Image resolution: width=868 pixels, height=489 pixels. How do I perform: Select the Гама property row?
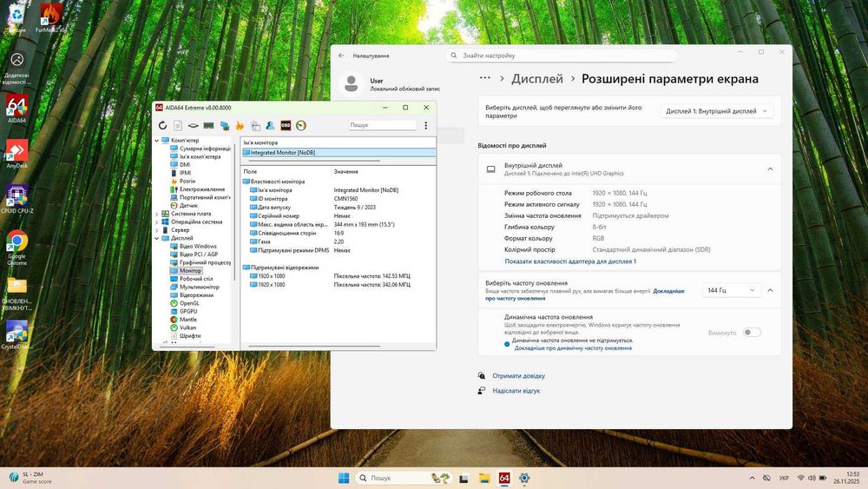[339, 241]
